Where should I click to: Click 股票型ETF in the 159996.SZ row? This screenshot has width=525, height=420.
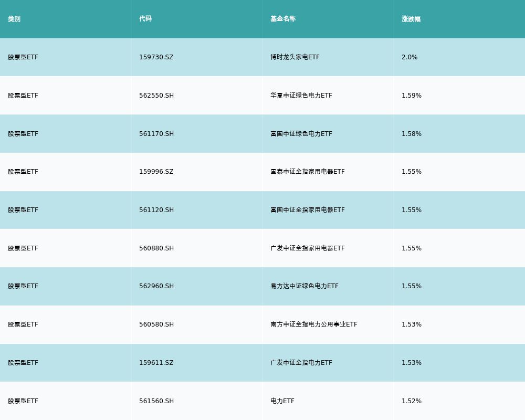tap(23, 172)
